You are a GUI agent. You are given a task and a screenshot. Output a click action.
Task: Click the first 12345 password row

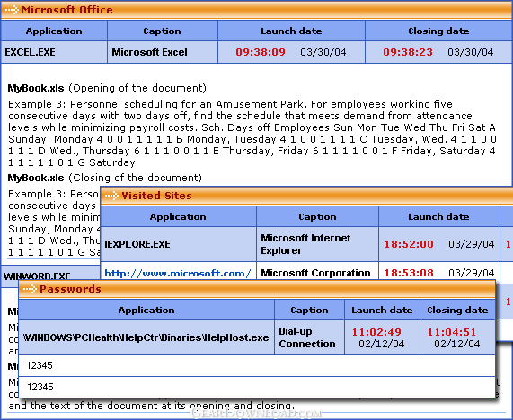[x=257, y=366]
